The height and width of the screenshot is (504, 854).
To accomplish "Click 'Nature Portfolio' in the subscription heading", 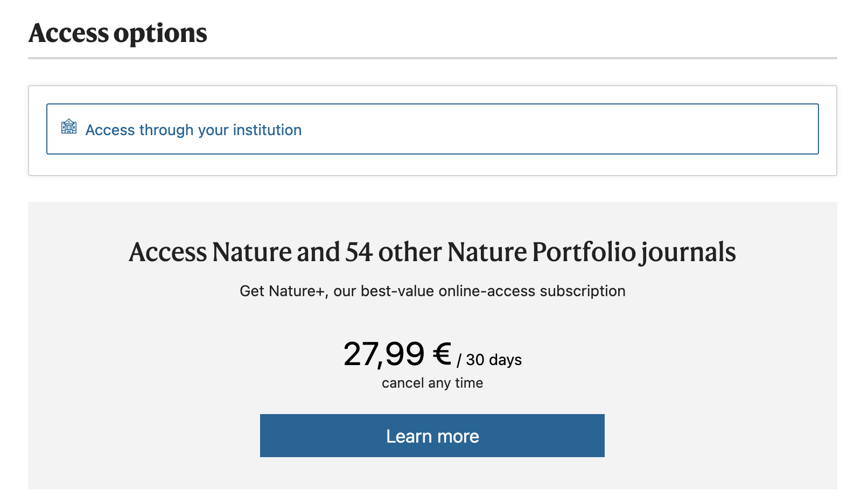I will coord(541,252).
